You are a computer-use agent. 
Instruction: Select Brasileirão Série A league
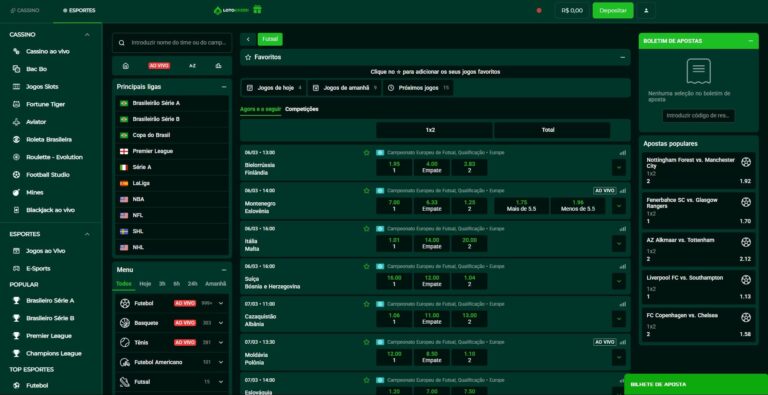point(172,103)
